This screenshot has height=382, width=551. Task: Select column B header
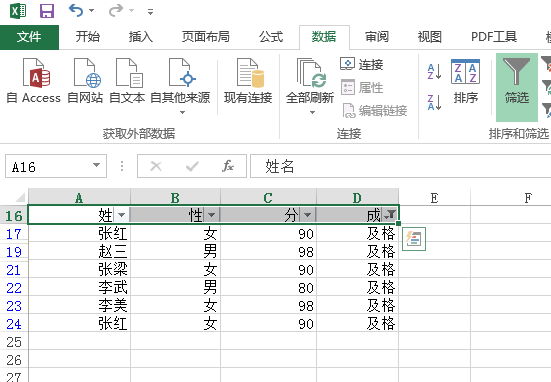[x=175, y=198]
